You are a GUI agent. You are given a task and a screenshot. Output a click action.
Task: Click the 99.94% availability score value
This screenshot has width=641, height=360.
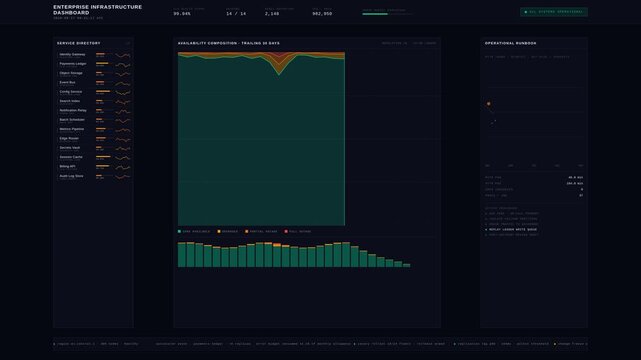(x=182, y=14)
